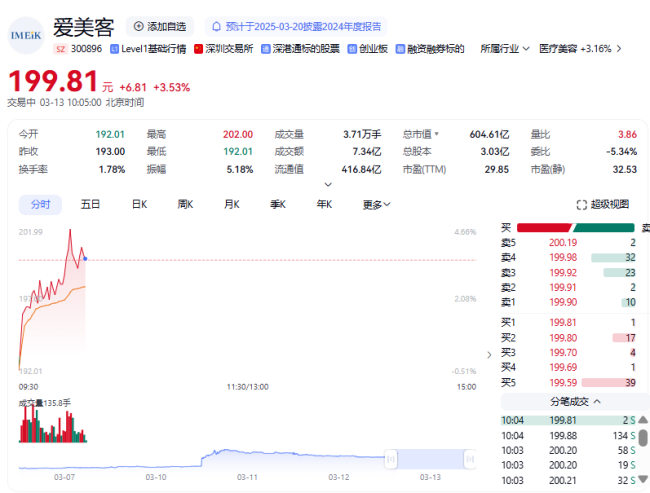The width and height of the screenshot is (650, 493).
Task: Click the IMEIK company logo
Action: [26, 35]
